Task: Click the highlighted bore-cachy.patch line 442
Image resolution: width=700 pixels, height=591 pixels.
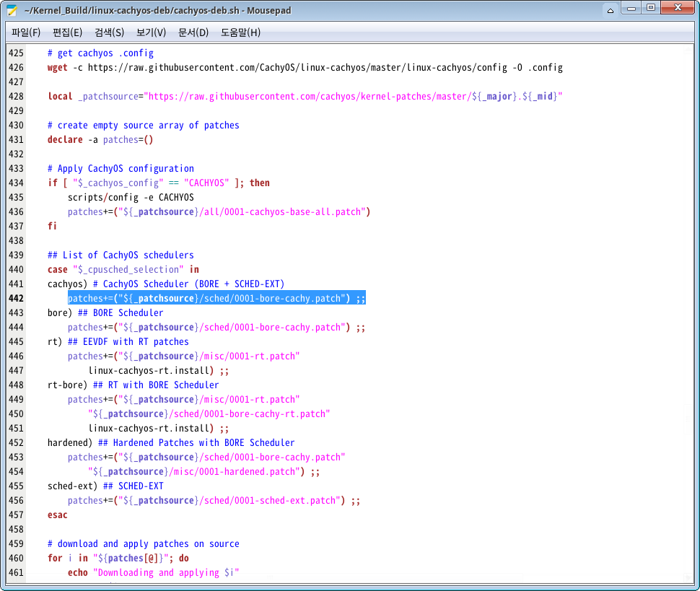Action: coord(216,298)
